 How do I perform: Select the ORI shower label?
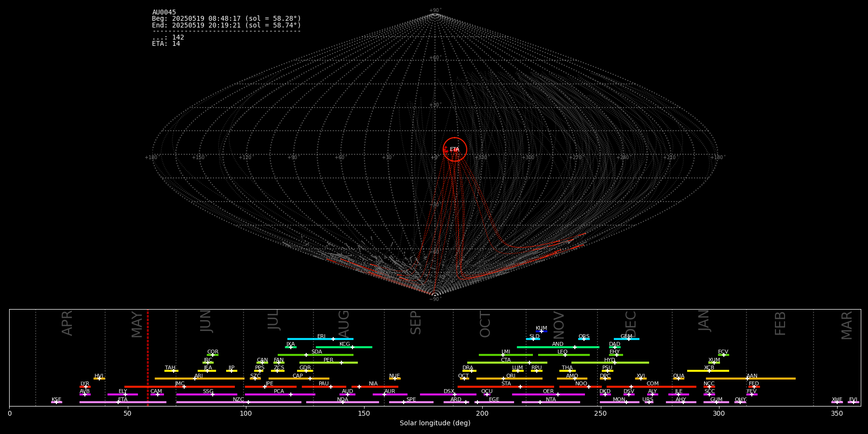point(511,376)
